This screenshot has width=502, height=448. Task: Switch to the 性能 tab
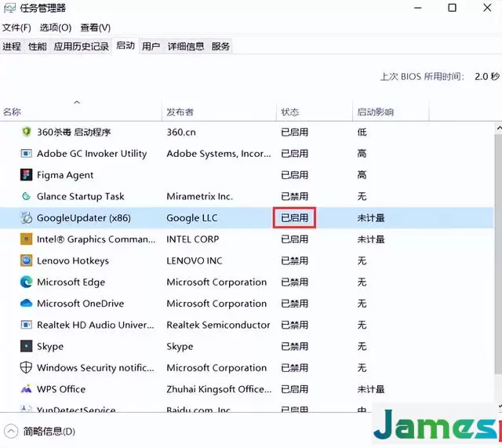[38, 46]
